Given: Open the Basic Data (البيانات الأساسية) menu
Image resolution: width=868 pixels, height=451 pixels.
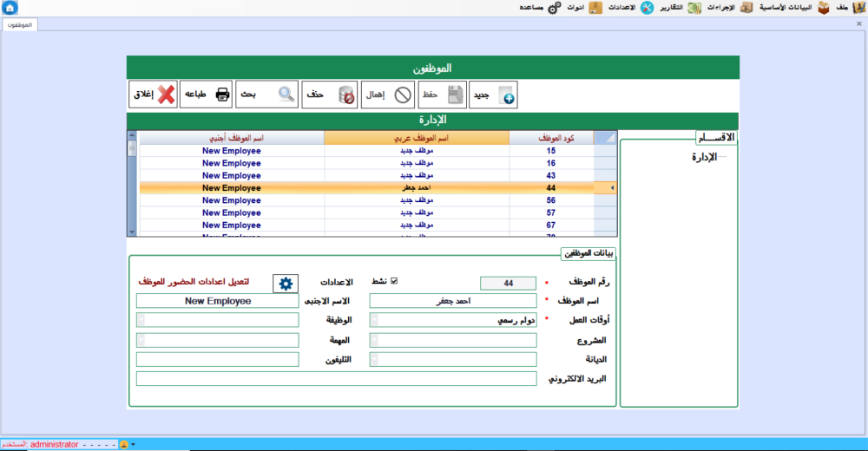Looking at the screenshot, I should (786, 8).
